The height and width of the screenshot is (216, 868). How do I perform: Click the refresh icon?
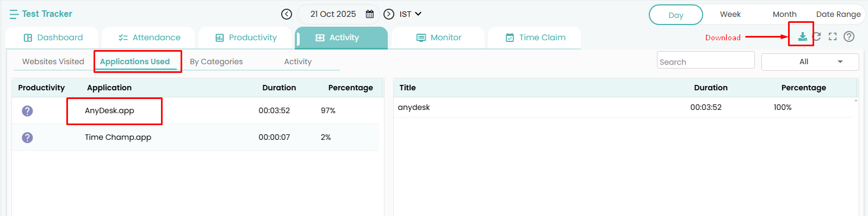pos(817,37)
